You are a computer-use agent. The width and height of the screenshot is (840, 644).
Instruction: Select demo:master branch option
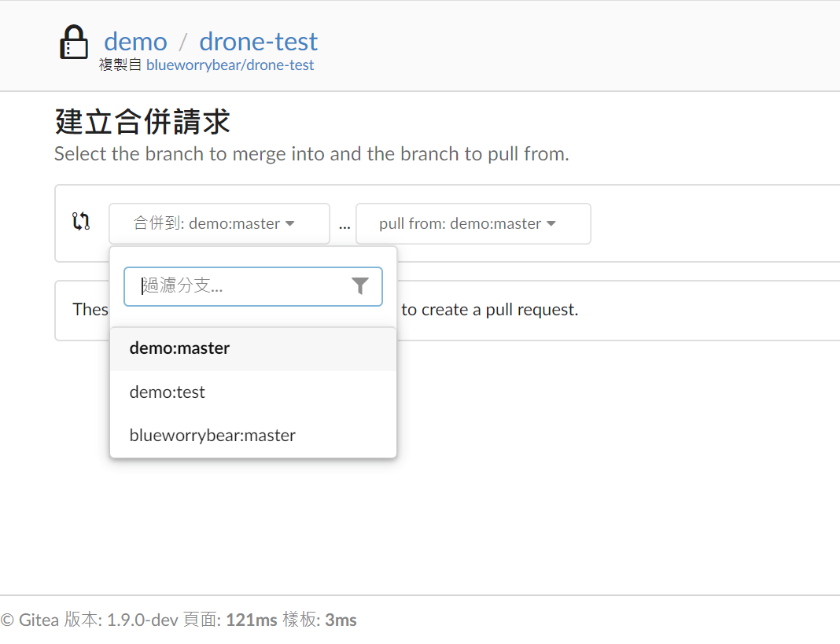[x=252, y=349]
